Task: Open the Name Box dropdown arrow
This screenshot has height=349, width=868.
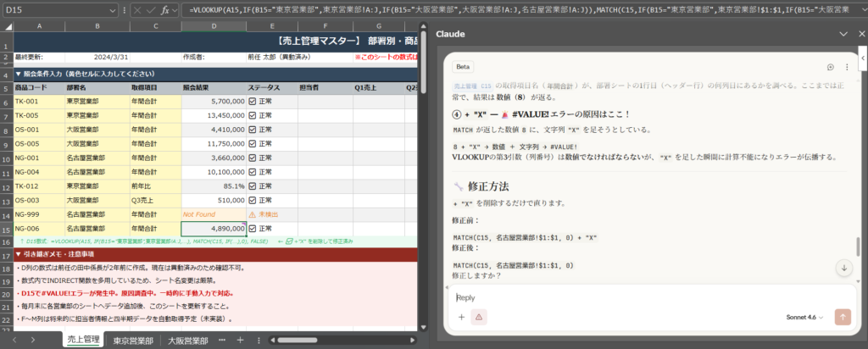Action: pyautogui.click(x=113, y=10)
